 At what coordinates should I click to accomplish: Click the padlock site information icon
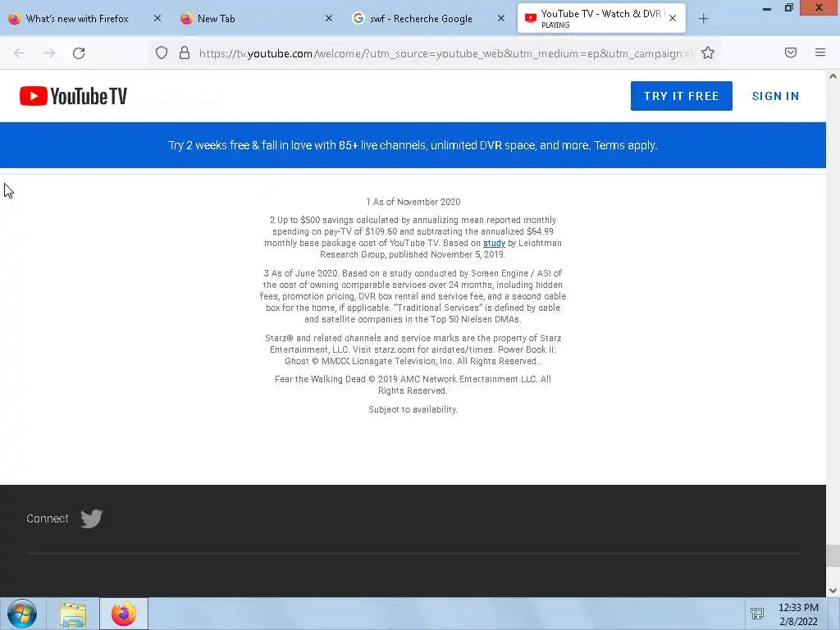pos(185,52)
